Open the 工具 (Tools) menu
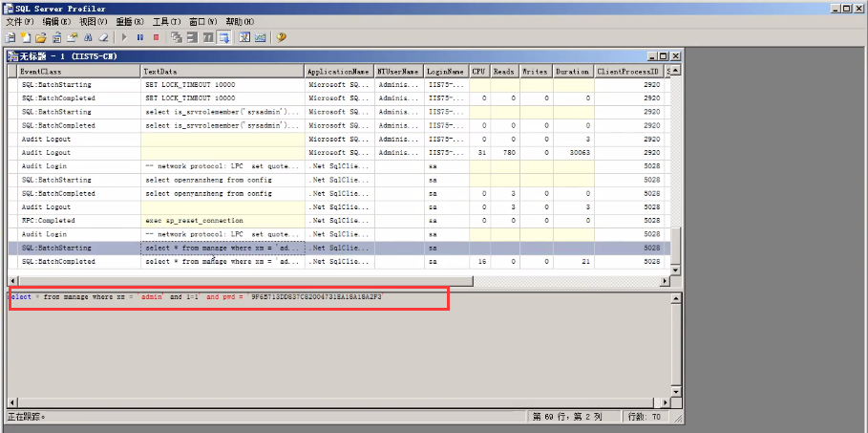 [166, 21]
